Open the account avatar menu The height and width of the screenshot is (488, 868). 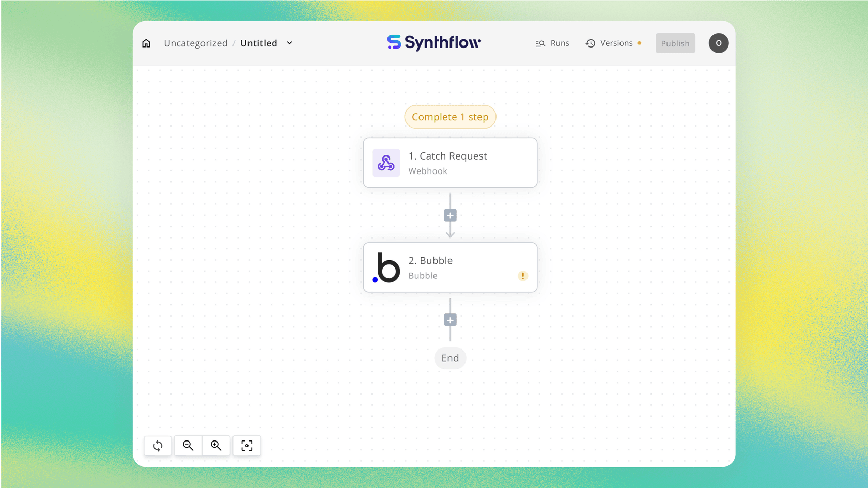click(719, 43)
